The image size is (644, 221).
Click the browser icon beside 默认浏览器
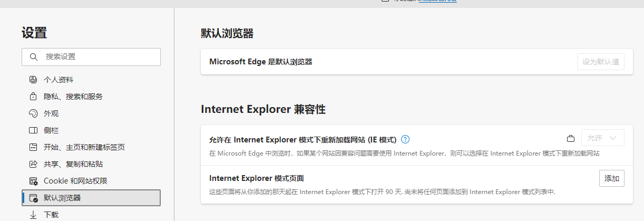coord(33,198)
